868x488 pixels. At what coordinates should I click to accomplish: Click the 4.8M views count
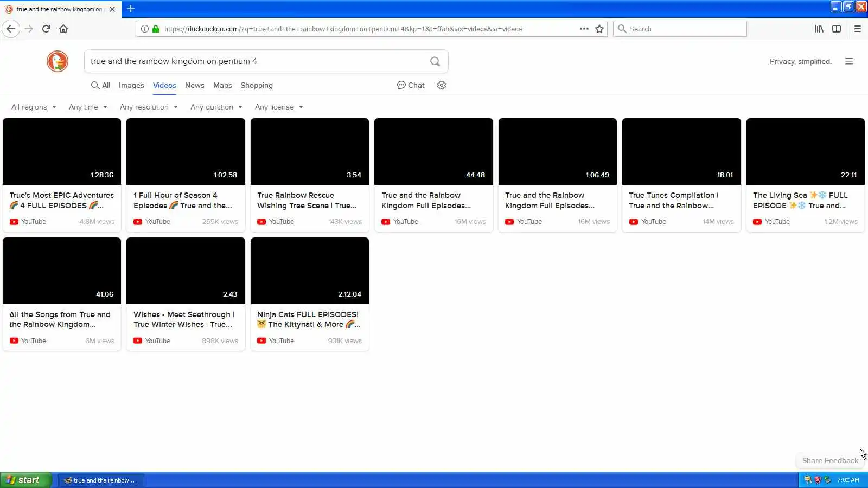click(x=97, y=222)
